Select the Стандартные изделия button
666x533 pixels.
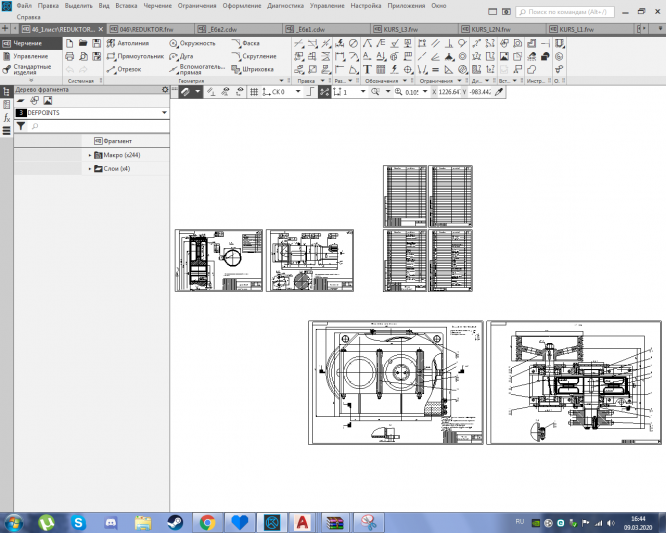[x=30, y=70]
